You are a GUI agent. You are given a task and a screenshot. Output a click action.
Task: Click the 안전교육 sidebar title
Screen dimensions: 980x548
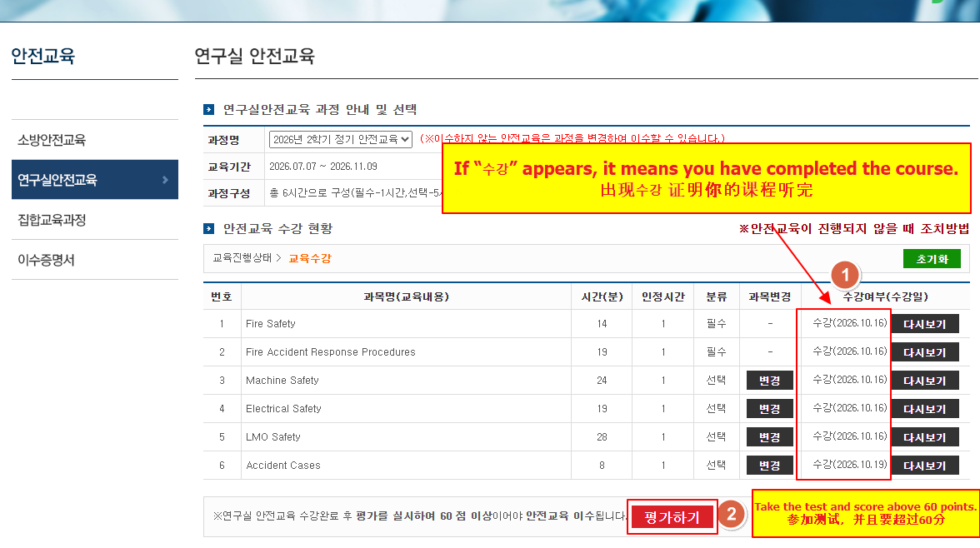(x=43, y=57)
